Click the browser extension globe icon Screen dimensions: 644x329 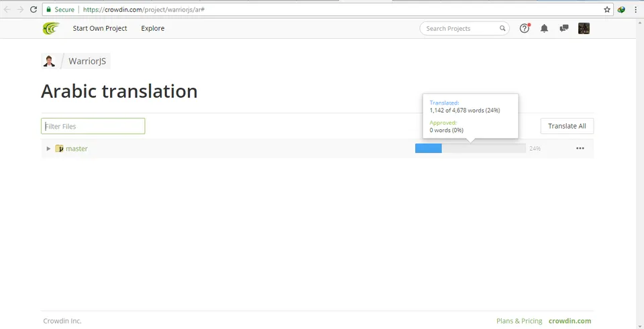tap(621, 9)
